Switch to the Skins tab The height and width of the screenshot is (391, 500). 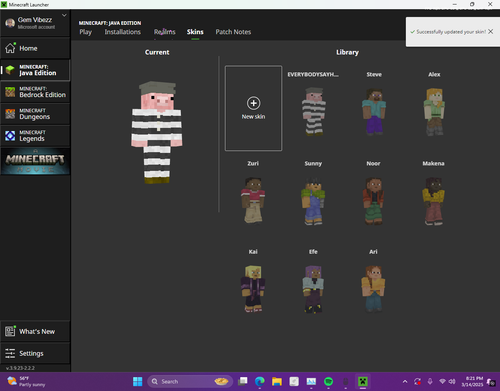[195, 32]
